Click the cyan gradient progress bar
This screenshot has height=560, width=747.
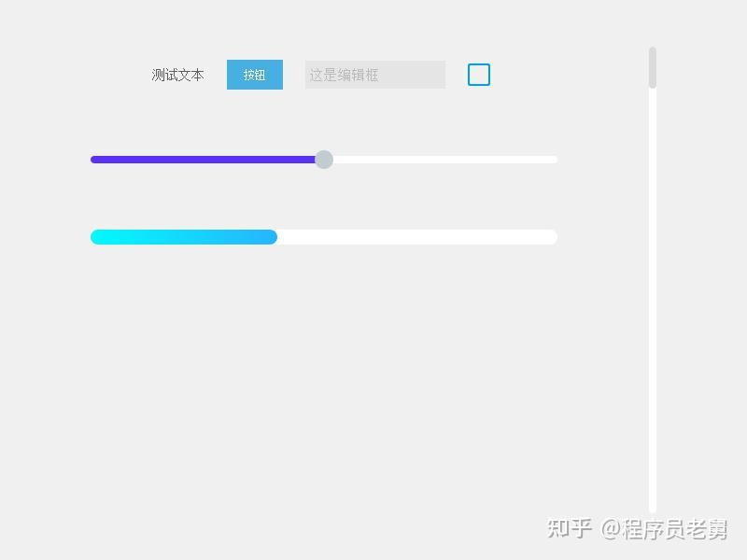[x=182, y=236]
